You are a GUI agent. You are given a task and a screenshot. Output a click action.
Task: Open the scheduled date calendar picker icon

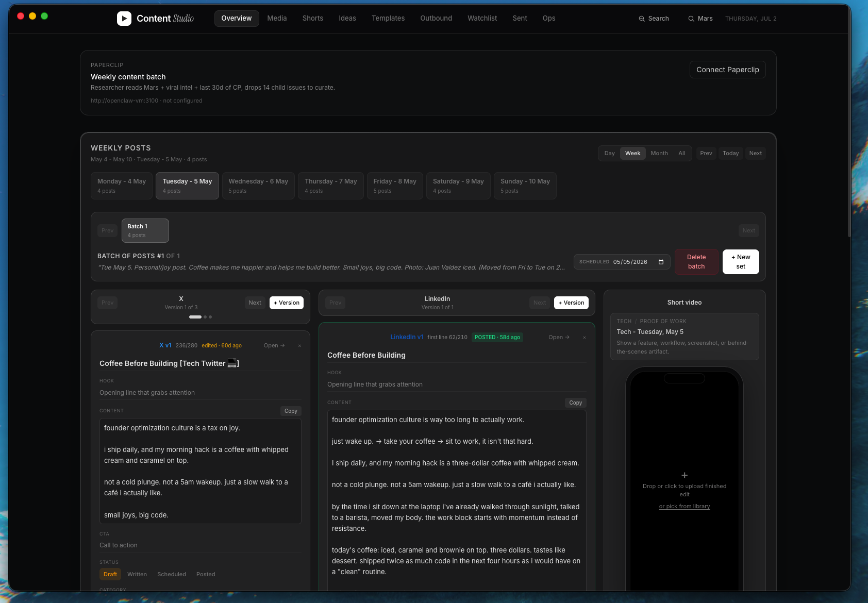point(661,262)
